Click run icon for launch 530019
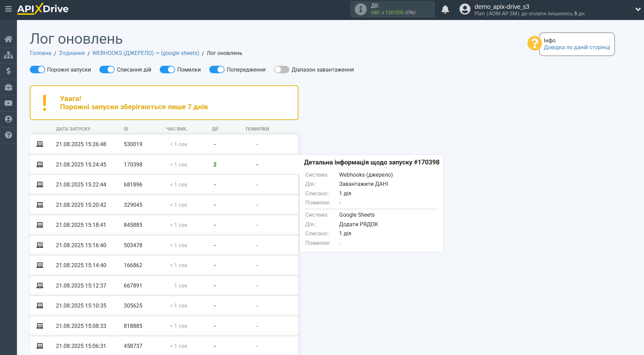The image size is (644, 355). tap(40, 144)
